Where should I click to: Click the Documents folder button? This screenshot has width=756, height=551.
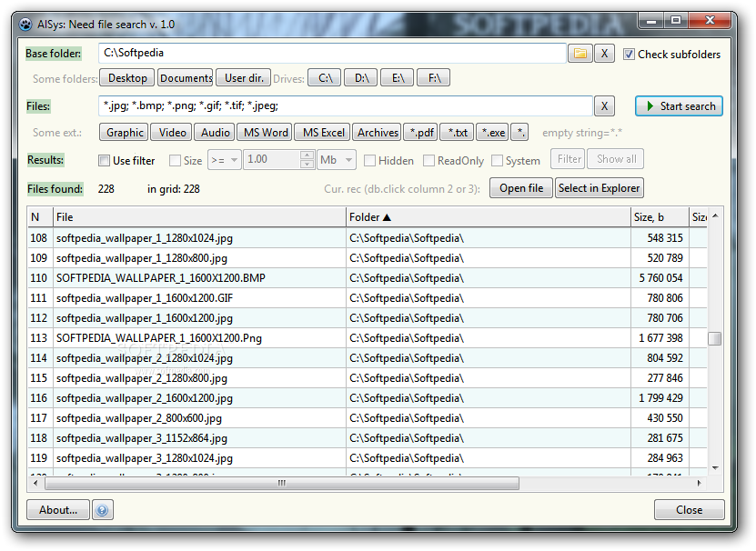[186, 77]
